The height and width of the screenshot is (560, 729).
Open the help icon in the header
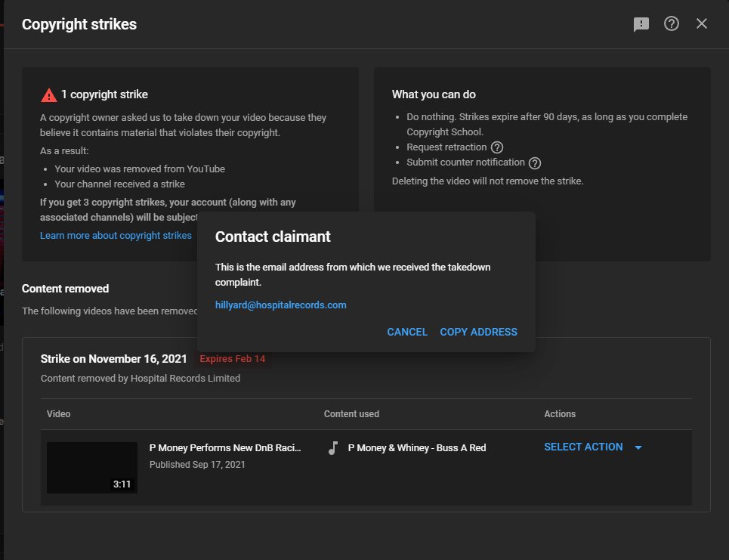click(672, 23)
